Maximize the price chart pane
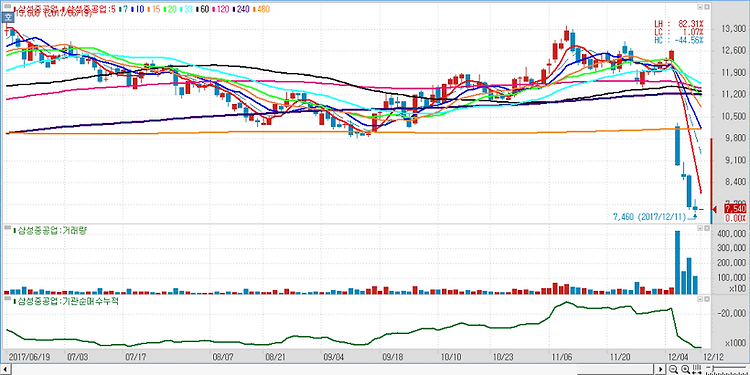750x375 pixels. [706, 8]
